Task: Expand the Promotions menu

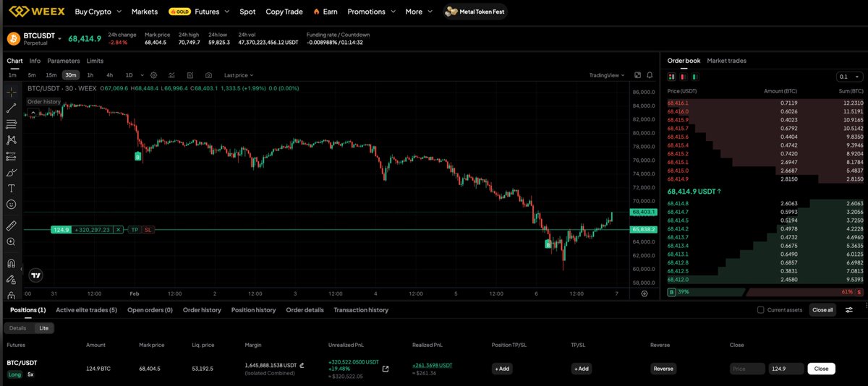Action: pos(370,12)
